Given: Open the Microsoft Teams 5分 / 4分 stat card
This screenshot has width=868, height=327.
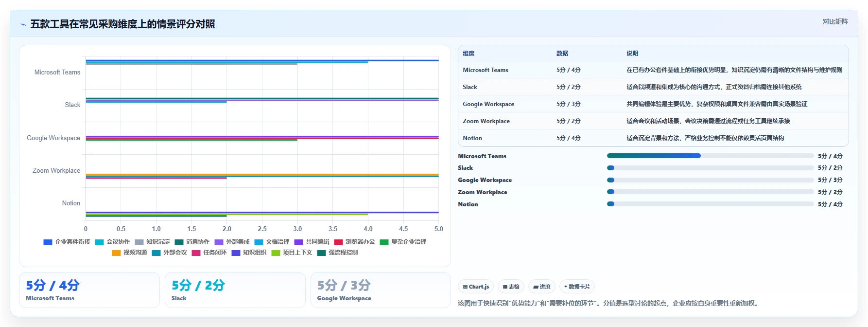Looking at the screenshot, I should [89, 290].
